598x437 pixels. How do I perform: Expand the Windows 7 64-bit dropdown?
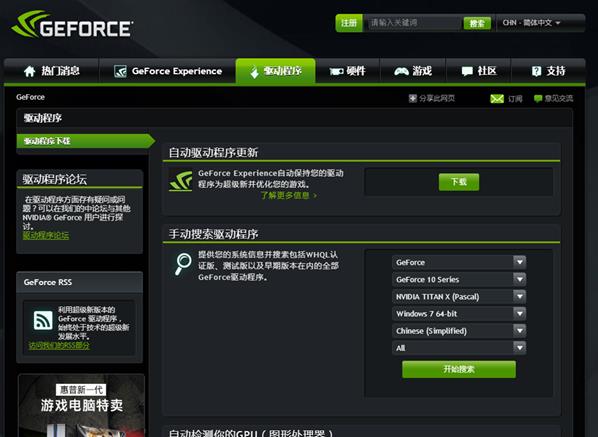[459, 314]
